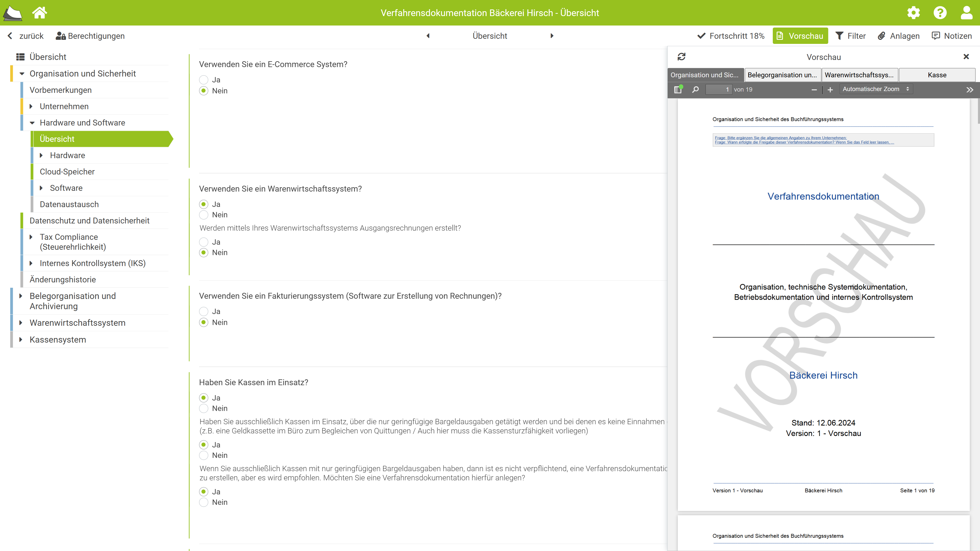Open Datenschutz und Datensicherheit item
This screenshot has height=551, width=980.
coord(89,221)
